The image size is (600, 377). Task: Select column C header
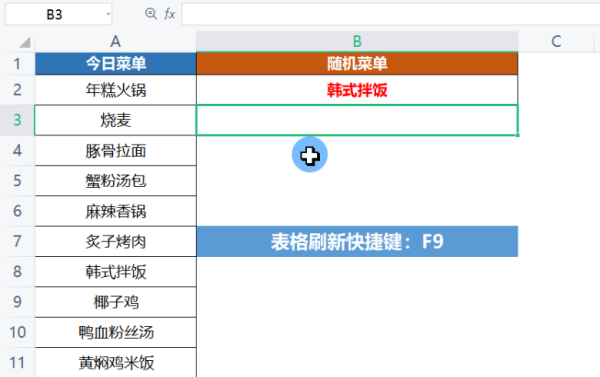[x=556, y=41]
